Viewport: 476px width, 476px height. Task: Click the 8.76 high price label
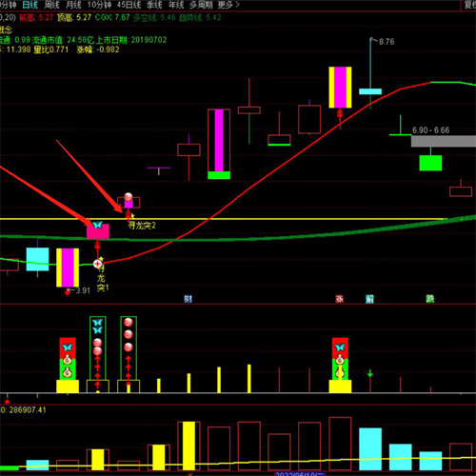pyautogui.click(x=387, y=42)
